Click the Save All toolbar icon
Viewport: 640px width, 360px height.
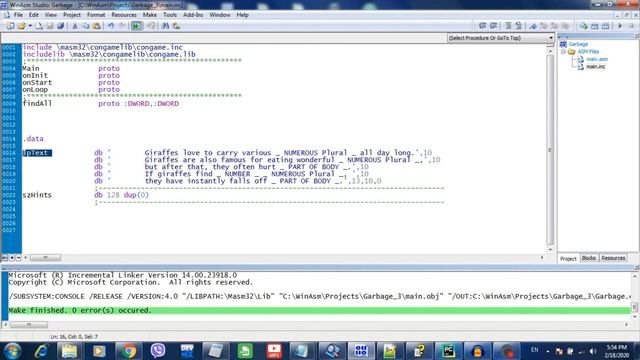60,26
